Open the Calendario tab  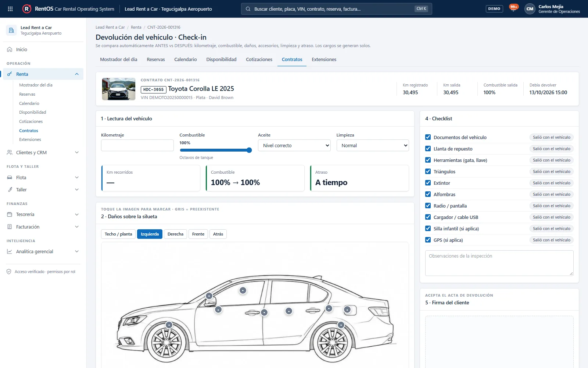pyautogui.click(x=186, y=59)
